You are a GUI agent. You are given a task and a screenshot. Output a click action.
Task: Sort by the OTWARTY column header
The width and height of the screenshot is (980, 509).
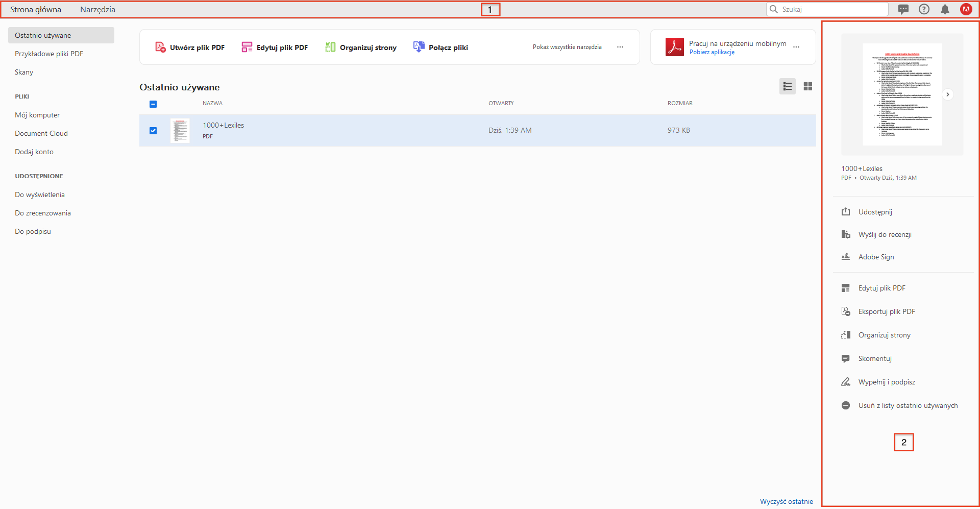(x=501, y=103)
